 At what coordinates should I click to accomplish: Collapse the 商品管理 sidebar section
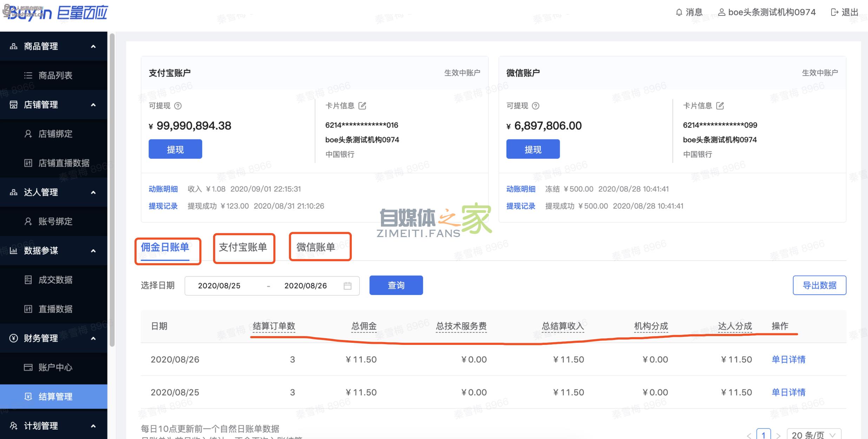[93, 46]
